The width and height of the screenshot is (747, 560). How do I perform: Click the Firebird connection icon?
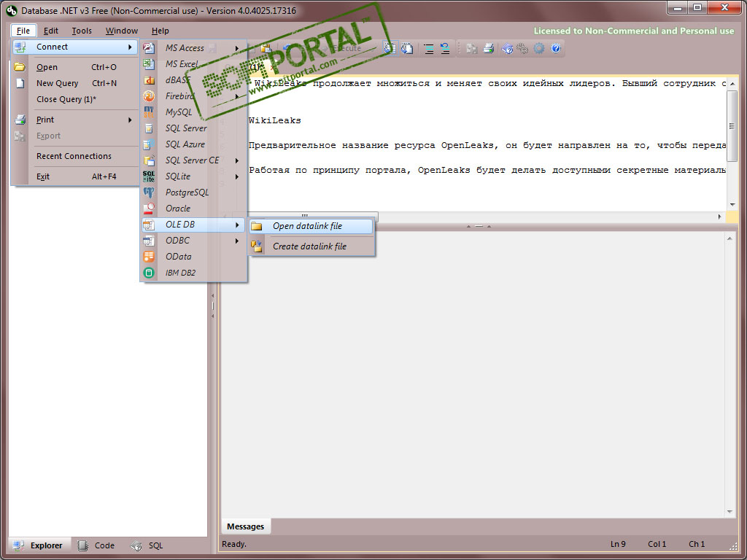pos(149,96)
